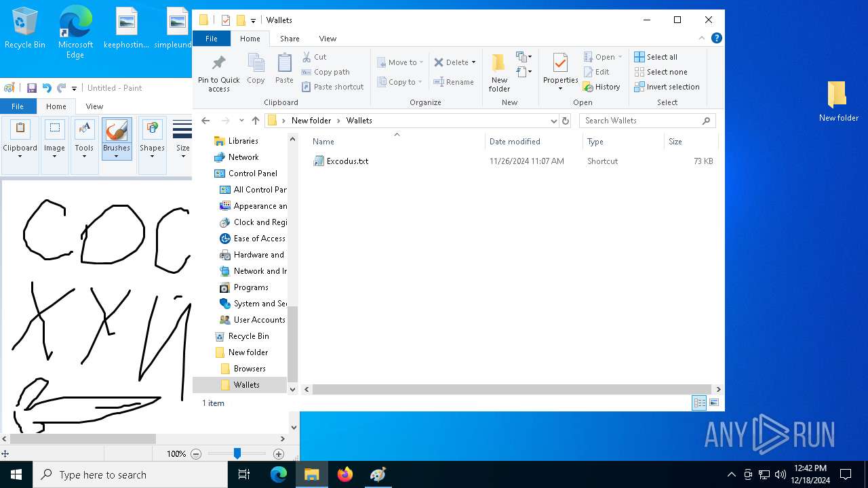This screenshot has width=868, height=488.
Task: Click Copy path in ribbon
Action: pos(325,72)
